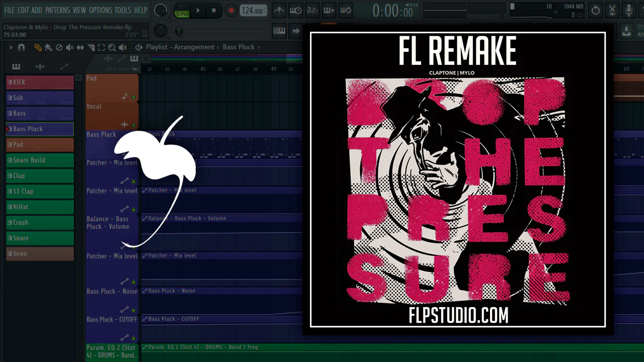The height and width of the screenshot is (362, 644).
Task: Mute the Vocal playlist track
Action: pyautogui.click(x=133, y=125)
